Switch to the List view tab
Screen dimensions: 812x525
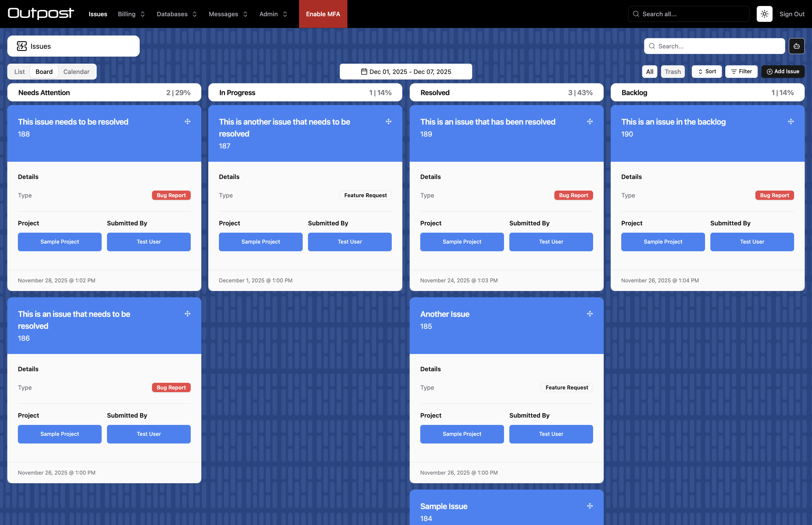pyautogui.click(x=20, y=72)
